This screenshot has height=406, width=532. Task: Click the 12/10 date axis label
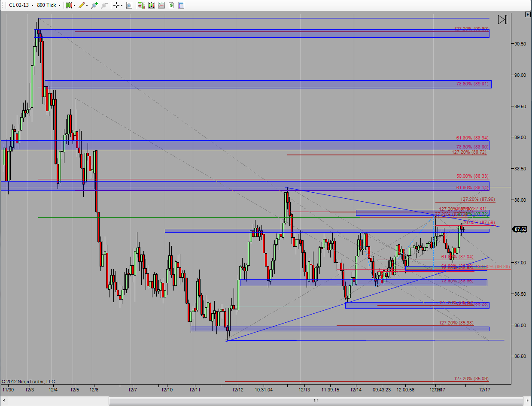pos(167,390)
